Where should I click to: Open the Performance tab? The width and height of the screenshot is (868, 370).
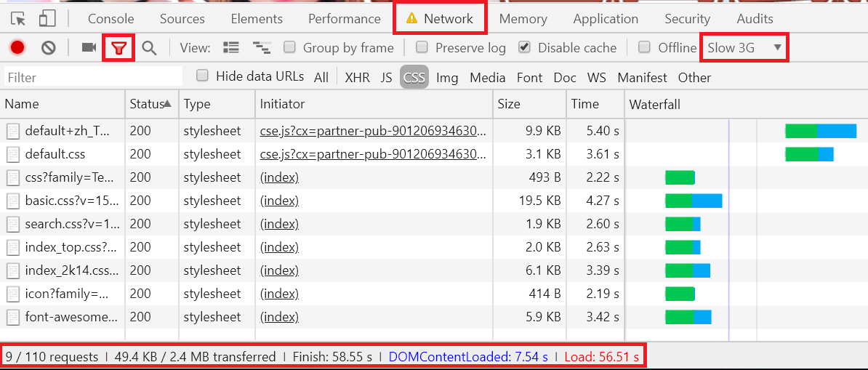(x=344, y=19)
